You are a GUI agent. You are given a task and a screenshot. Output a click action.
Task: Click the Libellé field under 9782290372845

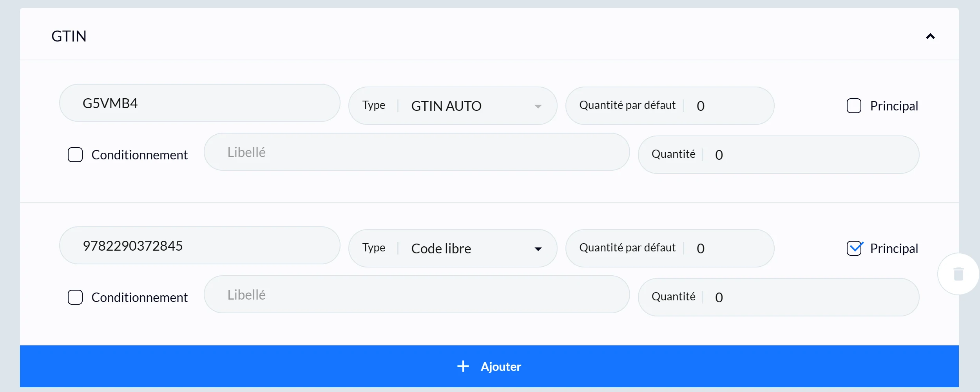[x=417, y=294]
